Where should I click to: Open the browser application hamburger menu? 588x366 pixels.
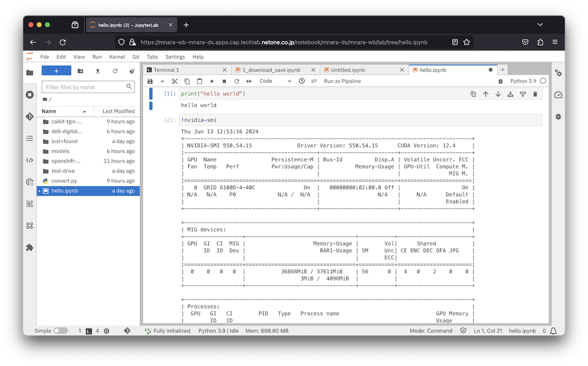(x=555, y=42)
